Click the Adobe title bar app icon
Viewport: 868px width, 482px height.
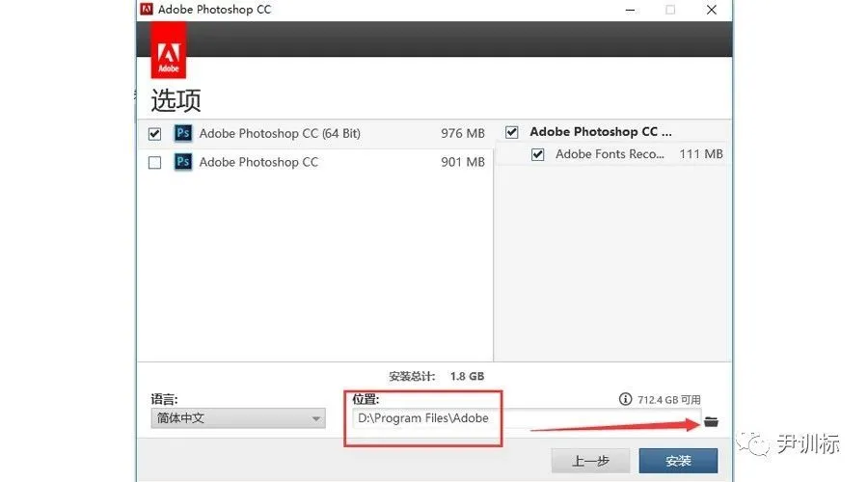point(147,10)
